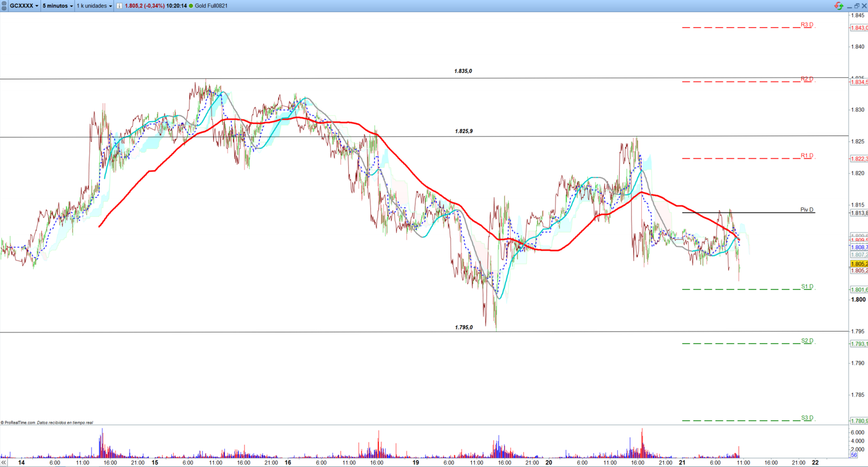Click the 1.780,9 S3 price tag
The height and width of the screenshot is (467, 868).
pyautogui.click(x=859, y=421)
